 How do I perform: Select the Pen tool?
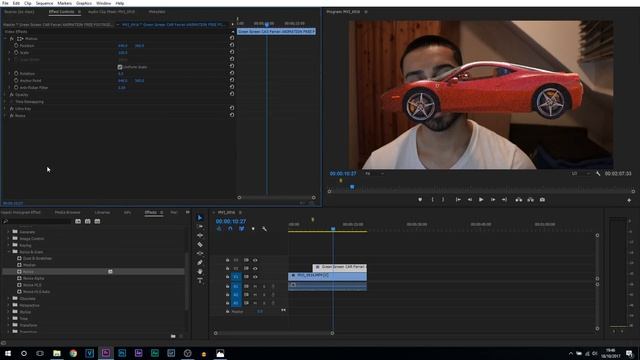(200, 262)
